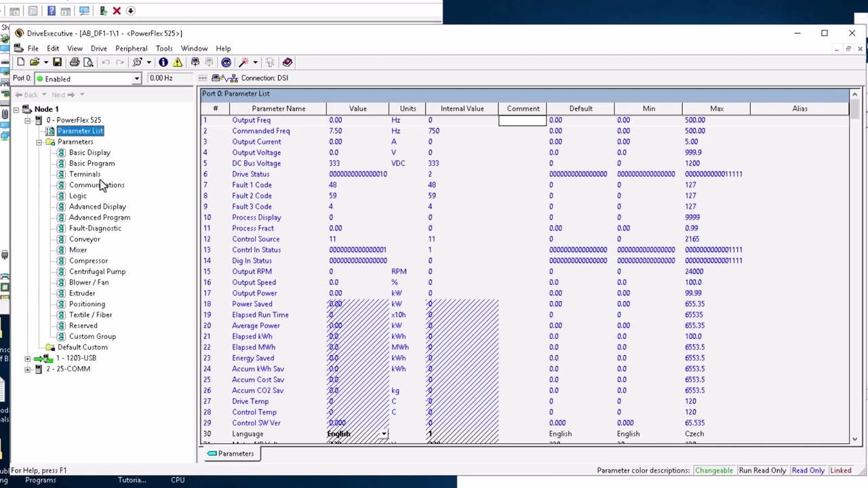The height and width of the screenshot is (488, 868).
Task: Select the Basic Program group
Action: click(92, 163)
